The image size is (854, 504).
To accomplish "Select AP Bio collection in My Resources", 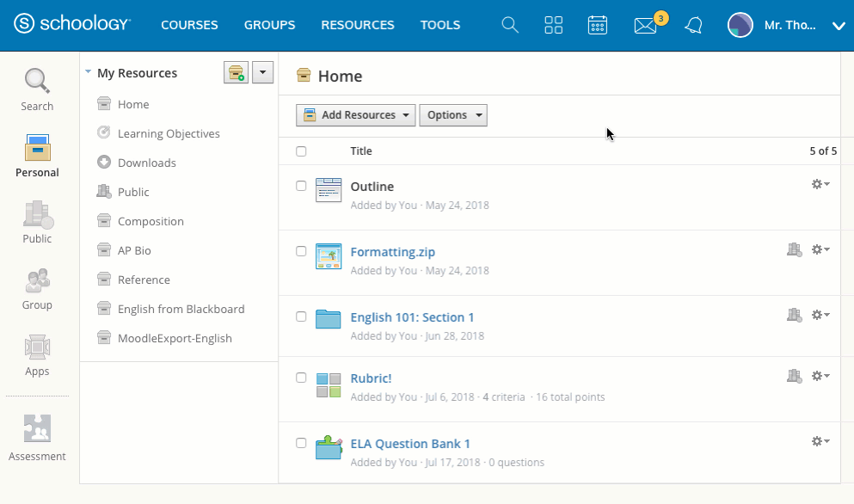I will (x=134, y=250).
